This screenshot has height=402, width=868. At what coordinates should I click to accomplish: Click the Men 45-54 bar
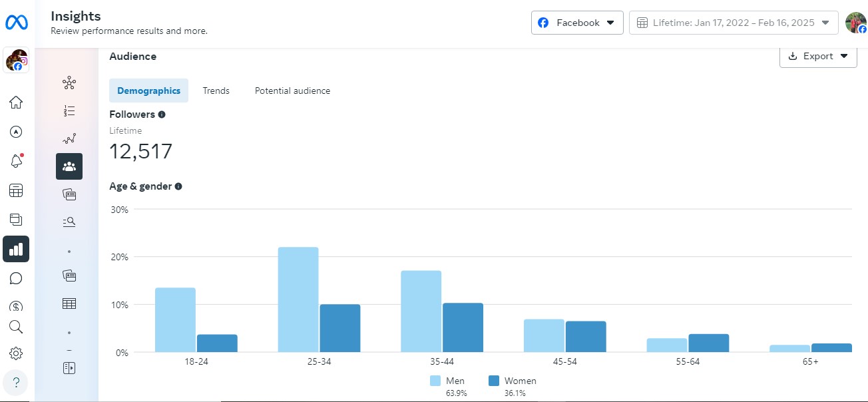pyautogui.click(x=544, y=335)
